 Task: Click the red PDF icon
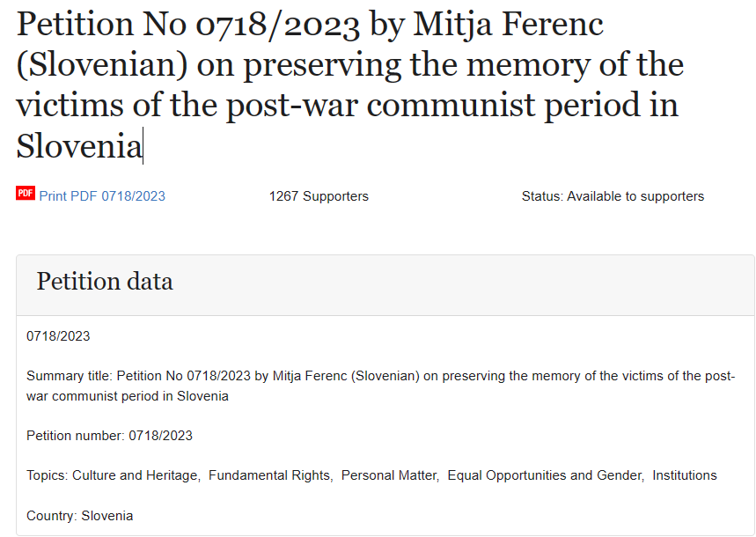pyautogui.click(x=25, y=193)
